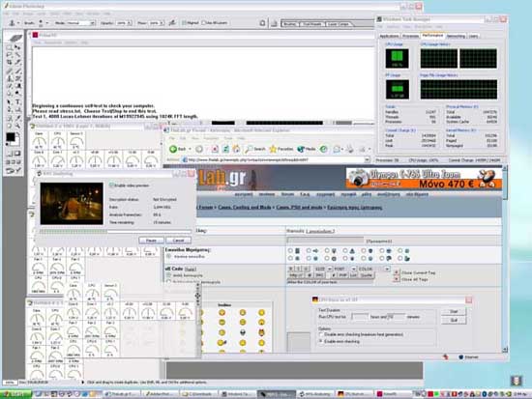
Task: Open Search in Internet Explorer toolbar
Action: coord(255,149)
